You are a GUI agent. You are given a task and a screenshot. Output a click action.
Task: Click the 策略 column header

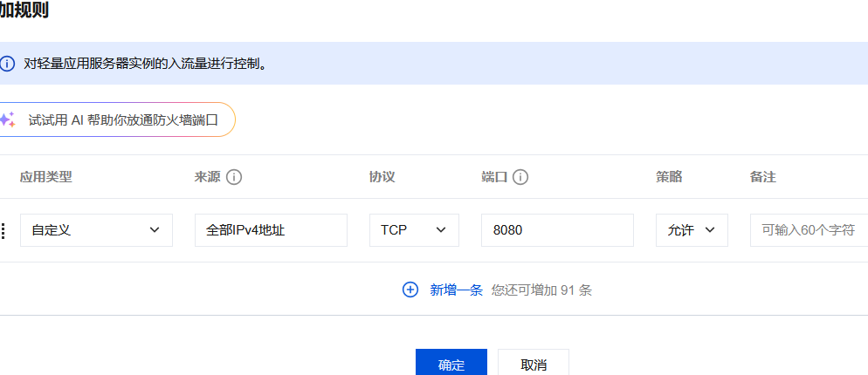(669, 177)
